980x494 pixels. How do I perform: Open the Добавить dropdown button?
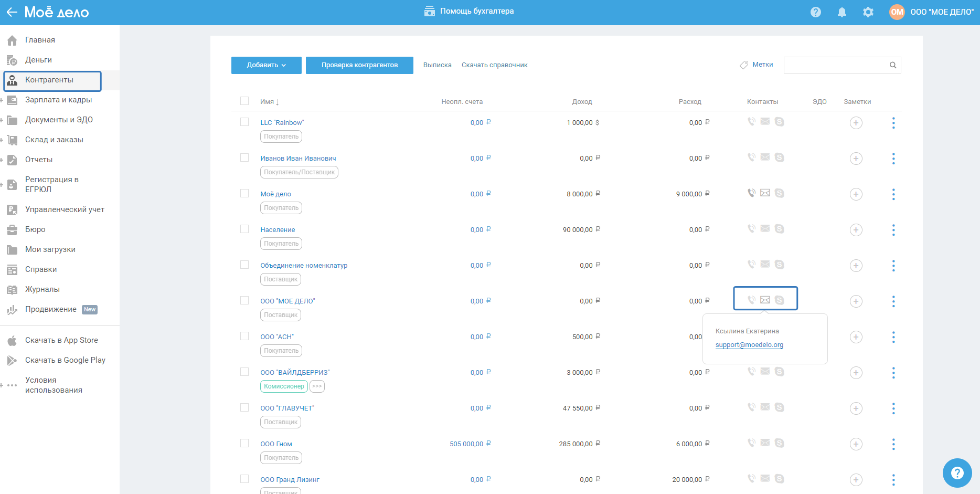pyautogui.click(x=266, y=65)
